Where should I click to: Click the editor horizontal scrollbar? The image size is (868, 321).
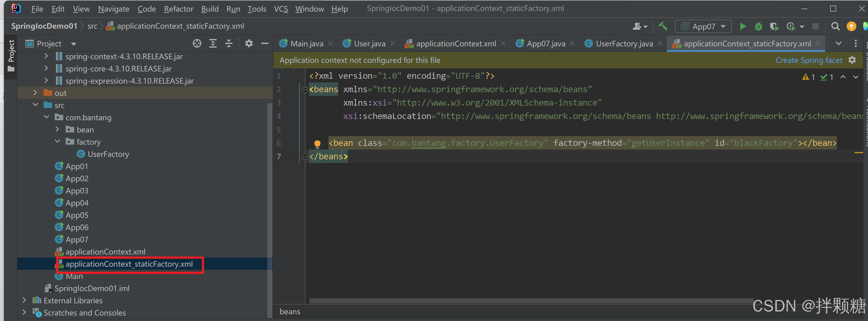coord(531,301)
